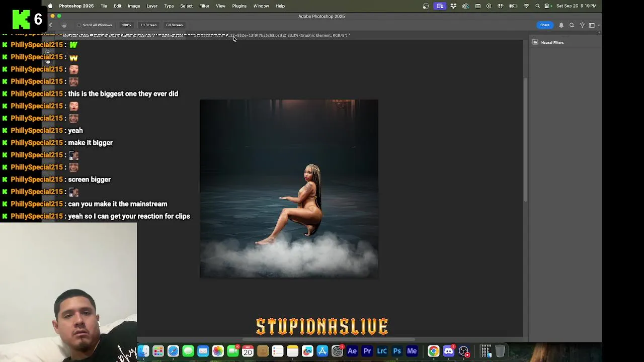The width and height of the screenshot is (644, 362).
Task: Open the Apple menu
Action: click(x=50, y=6)
